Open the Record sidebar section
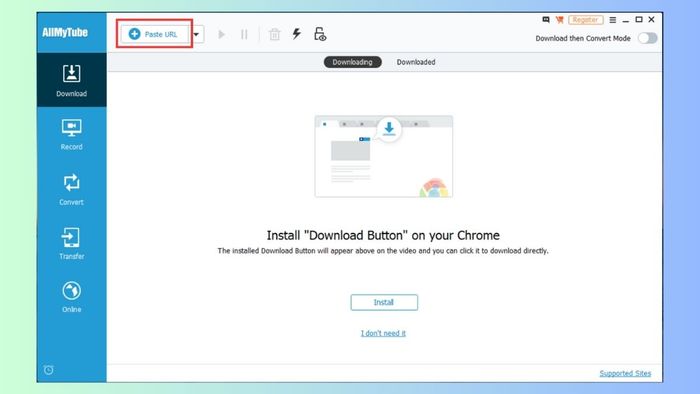The image size is (700, 394). click(71, 134)
